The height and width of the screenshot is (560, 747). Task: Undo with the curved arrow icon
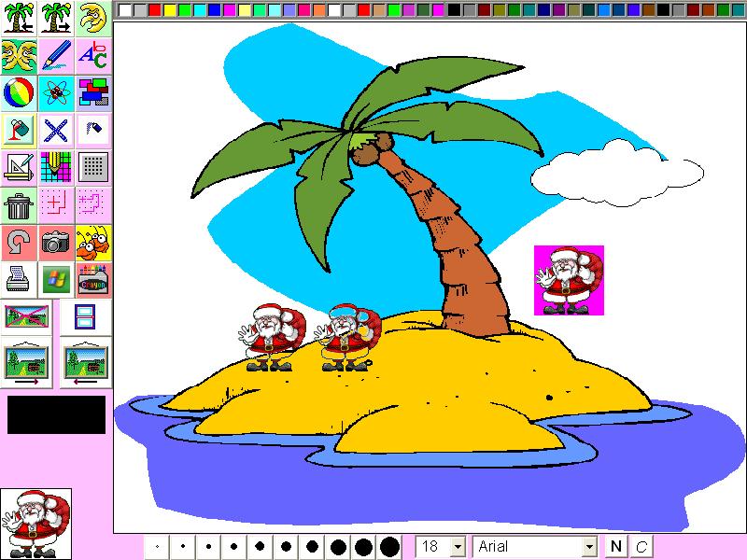[19, 243]
